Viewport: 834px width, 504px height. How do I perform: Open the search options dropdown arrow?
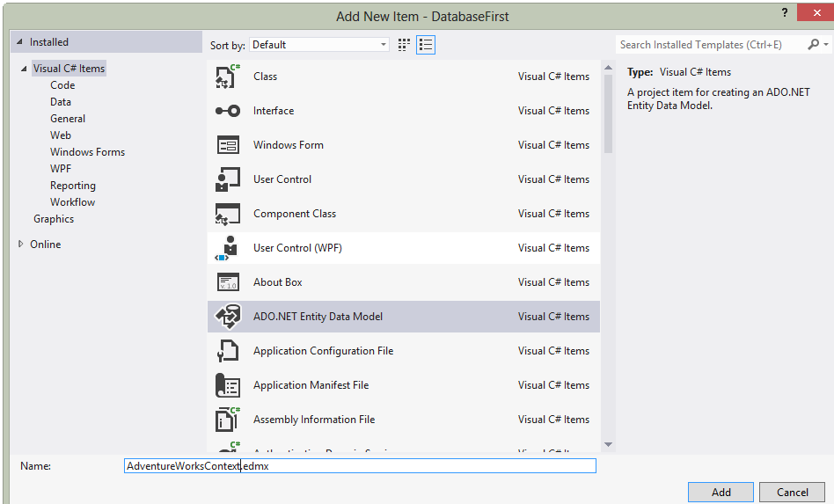coord(826,45)
